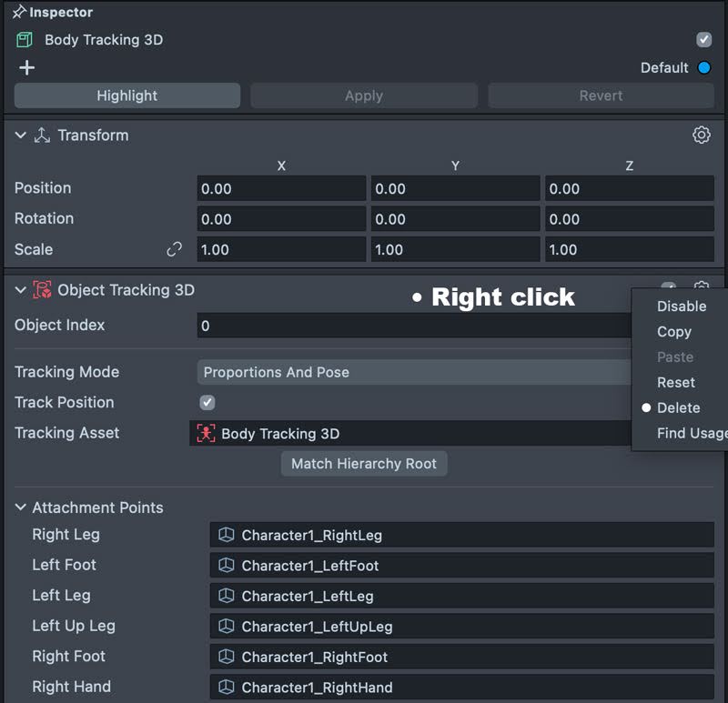Click the blue Default layer color dot

coord(703,68)
